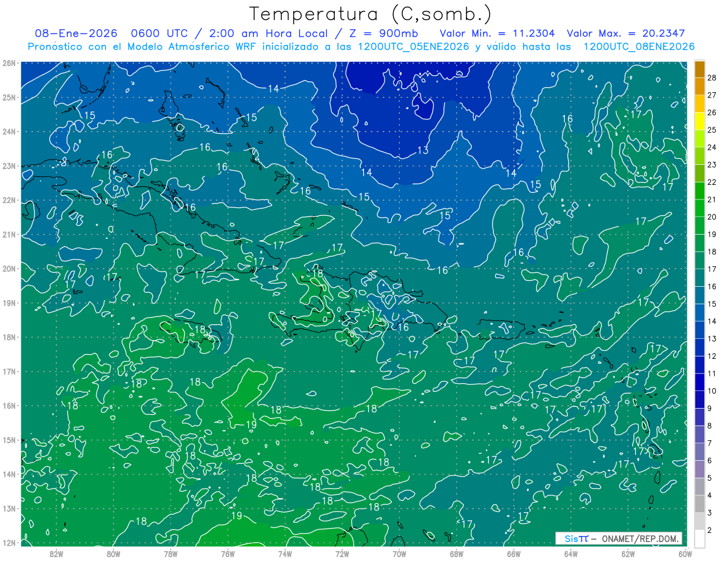Click the 66W longitude axis label
Image resolution: width=728 pixels, height=562 pixels.
[514, 554]
